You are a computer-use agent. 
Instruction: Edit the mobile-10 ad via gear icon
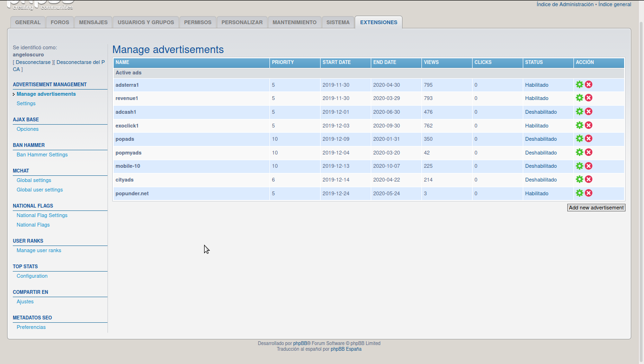579,166
